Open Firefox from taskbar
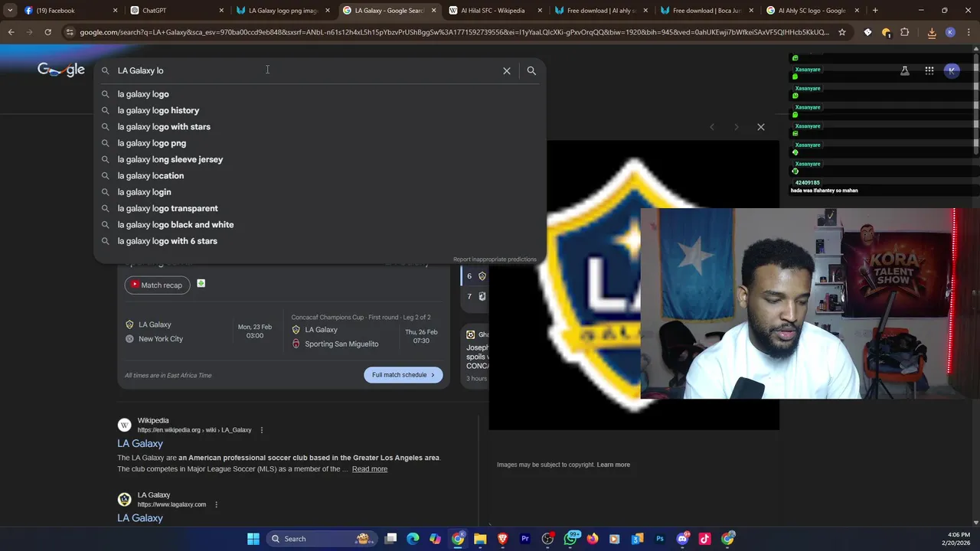This screenshot has height=551, width=980. click(593, 539)
